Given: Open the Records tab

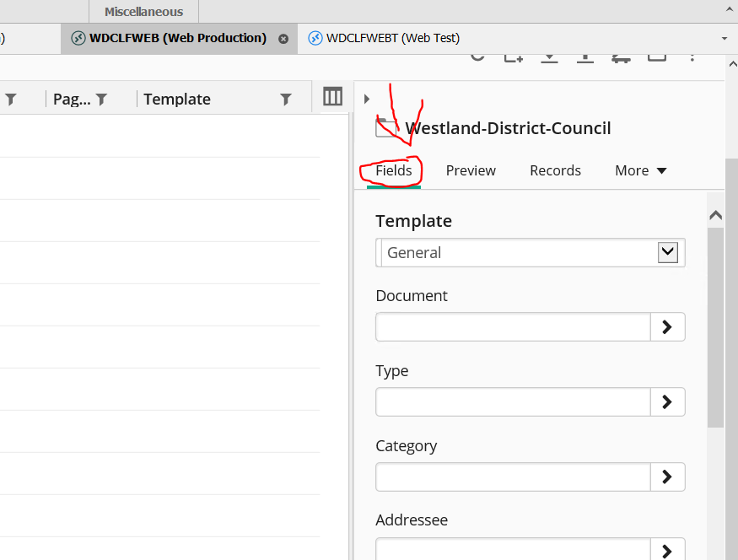Looking at the screenshot, I should [555, 170].
